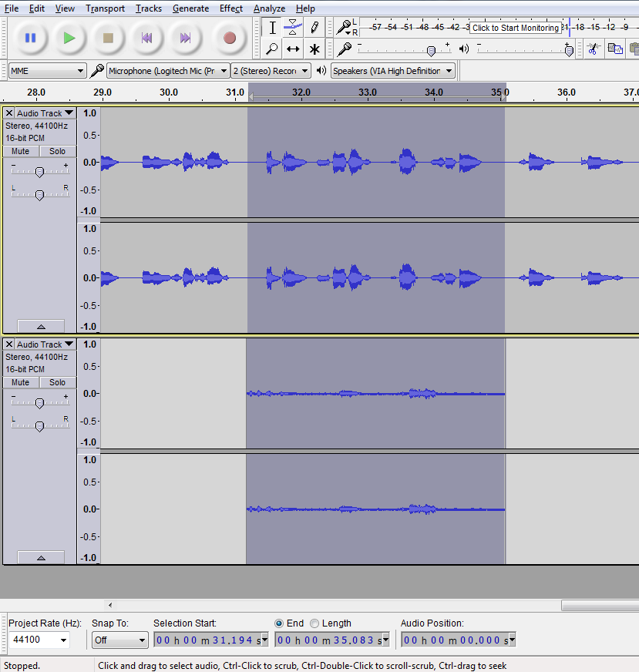639x672 pixels.
Task: Collapse the second Audio Track
Action: (x=41, y=558)
